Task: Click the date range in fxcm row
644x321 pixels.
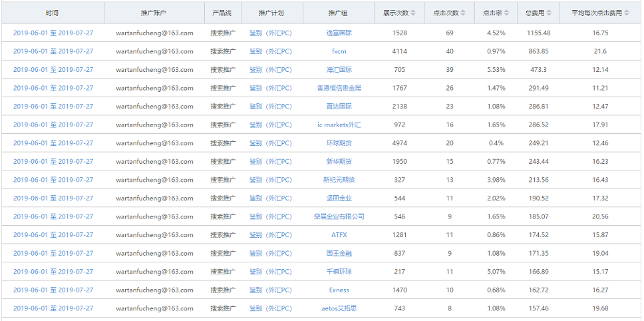Action: (53, 51)
